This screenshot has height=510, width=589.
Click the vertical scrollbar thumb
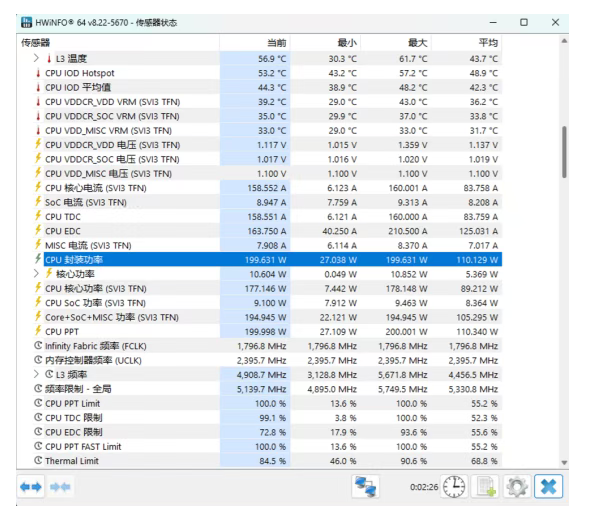[564, 152]
